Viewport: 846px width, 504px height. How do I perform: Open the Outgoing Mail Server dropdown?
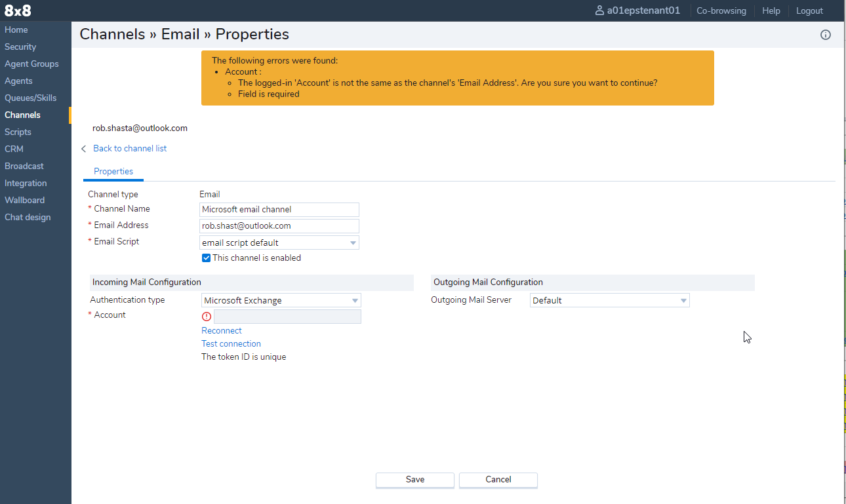610,300
